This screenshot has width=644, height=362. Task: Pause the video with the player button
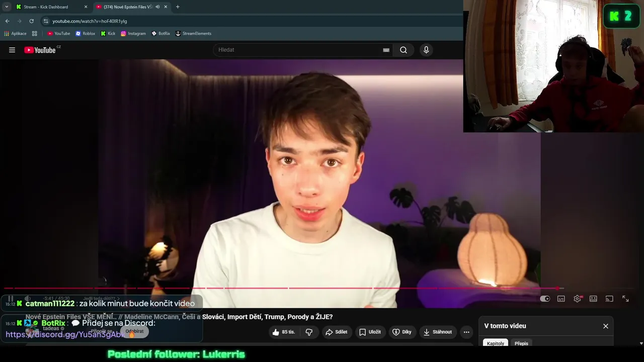(x=11, y=299)
